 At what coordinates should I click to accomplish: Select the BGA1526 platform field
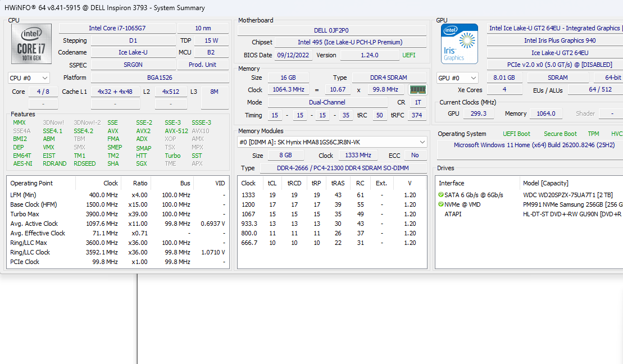click(160, 78)
